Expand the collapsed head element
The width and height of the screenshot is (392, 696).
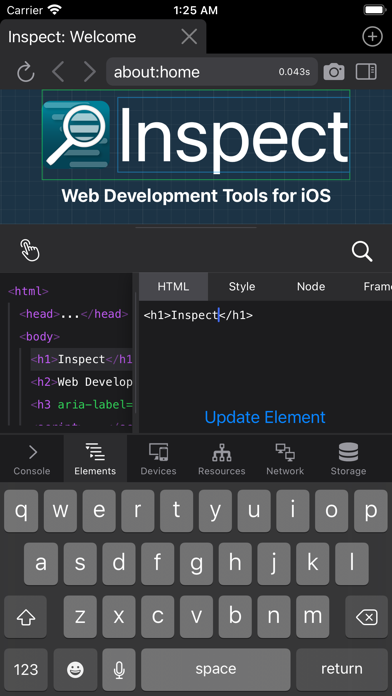pyautogui.click(x=74, y=314)
